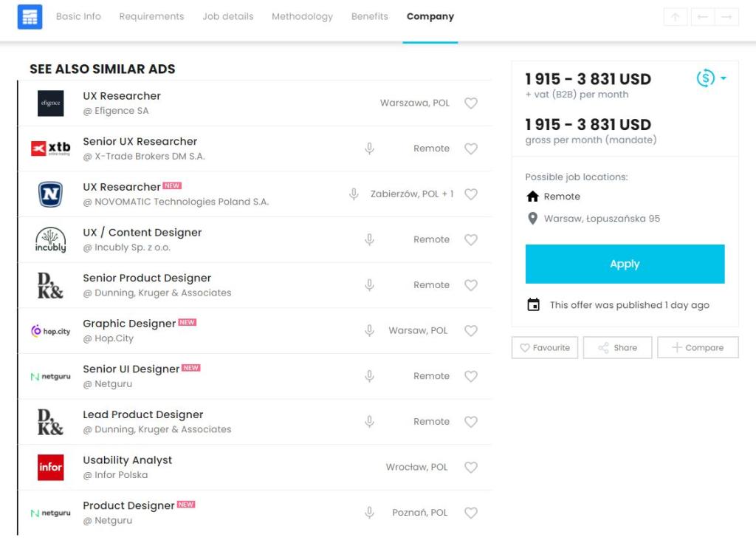Click the Share icon button
The width and height of the screenshot is (756, 543).
pos(617,347)
